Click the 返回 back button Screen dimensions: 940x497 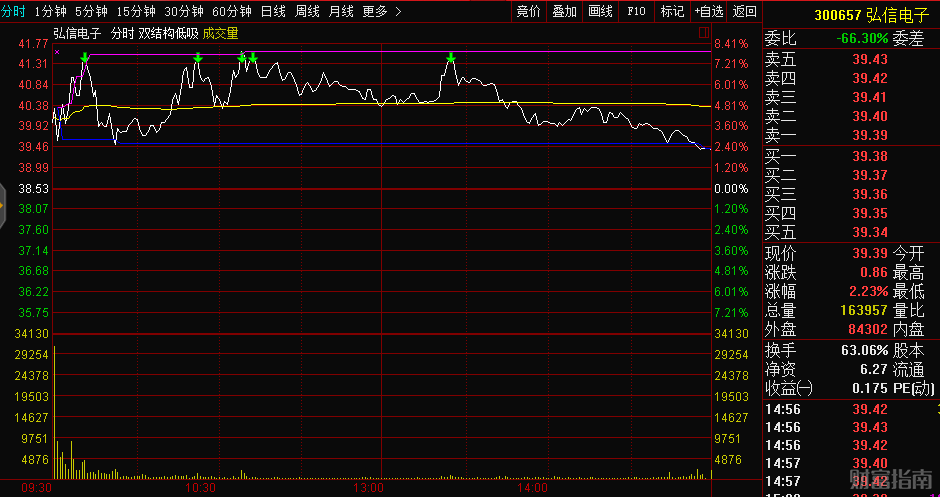point(745,11)
